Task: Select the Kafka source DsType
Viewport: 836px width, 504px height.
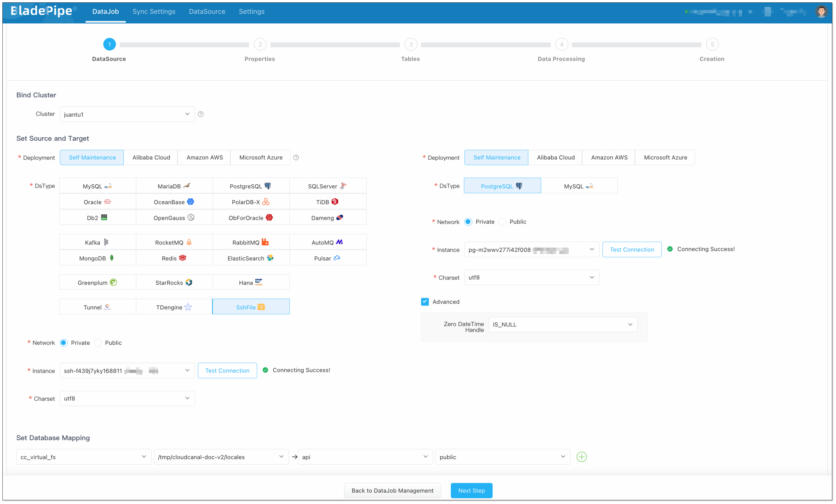Action: click(x=97, y=242)
